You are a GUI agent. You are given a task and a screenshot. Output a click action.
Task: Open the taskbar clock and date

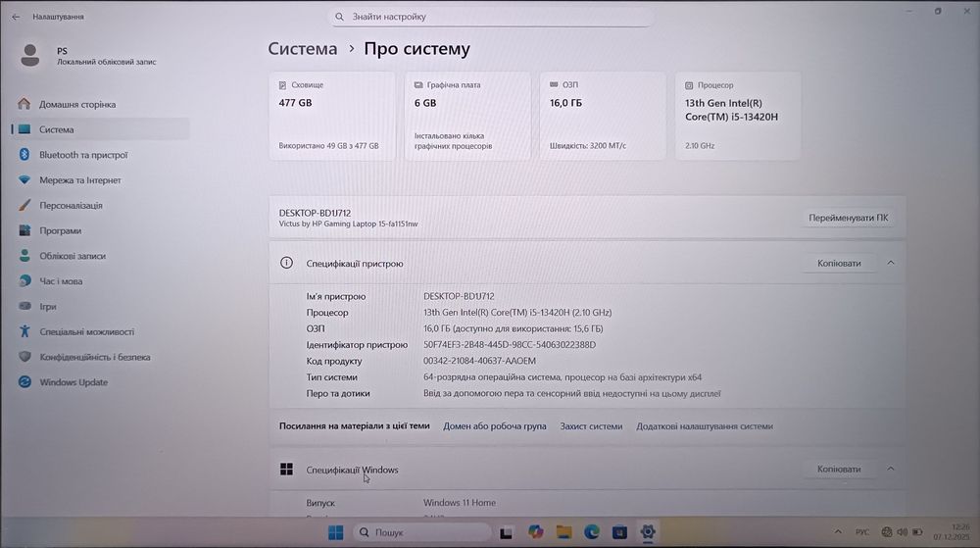[x=952, y=531]
